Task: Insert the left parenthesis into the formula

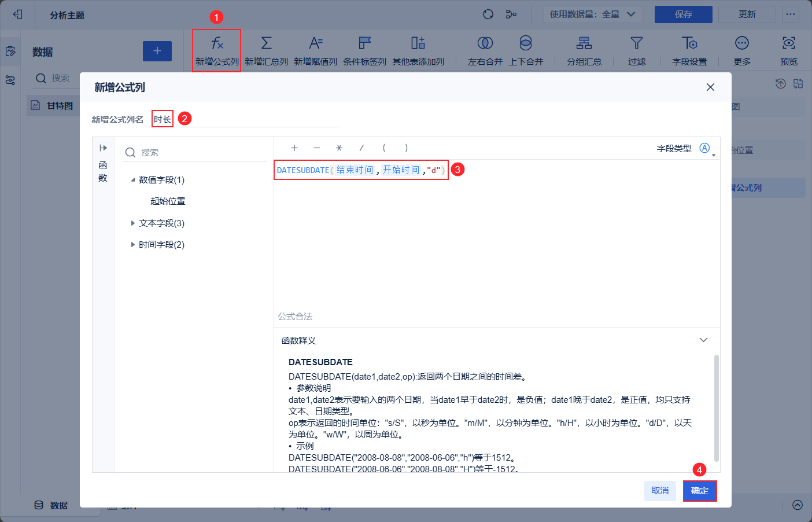Action: (x=384, y=148)
